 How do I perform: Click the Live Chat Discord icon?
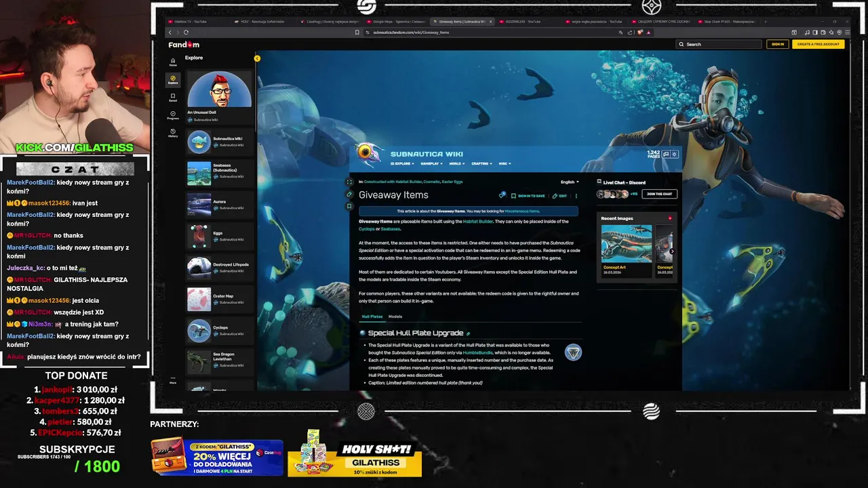(599, 182)
